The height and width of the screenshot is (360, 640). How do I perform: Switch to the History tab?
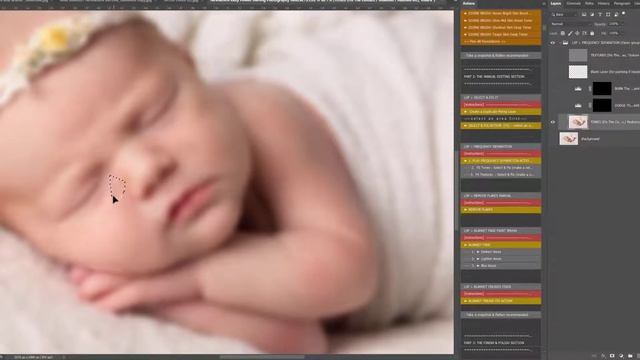604,3
